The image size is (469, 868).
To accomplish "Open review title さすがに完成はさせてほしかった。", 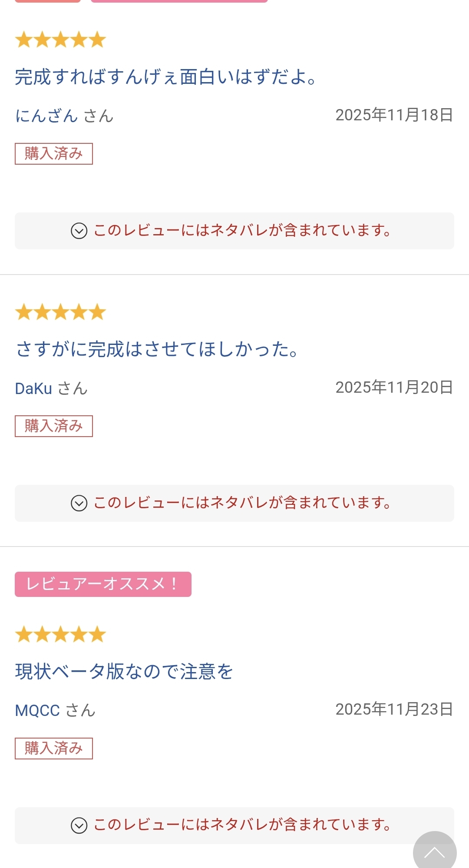I will click(157, 349).
